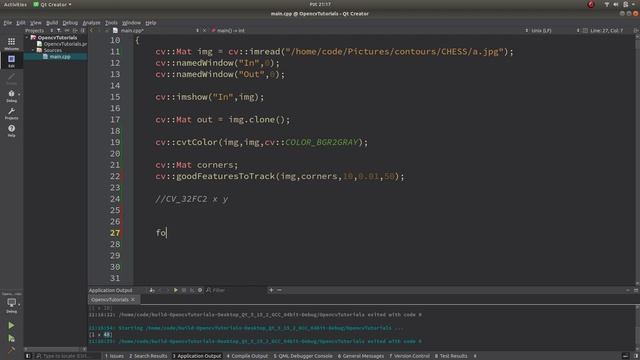640x360 pixels.
Task: Open the 4 Compile Output pane
Action: (x=247, y=356)
